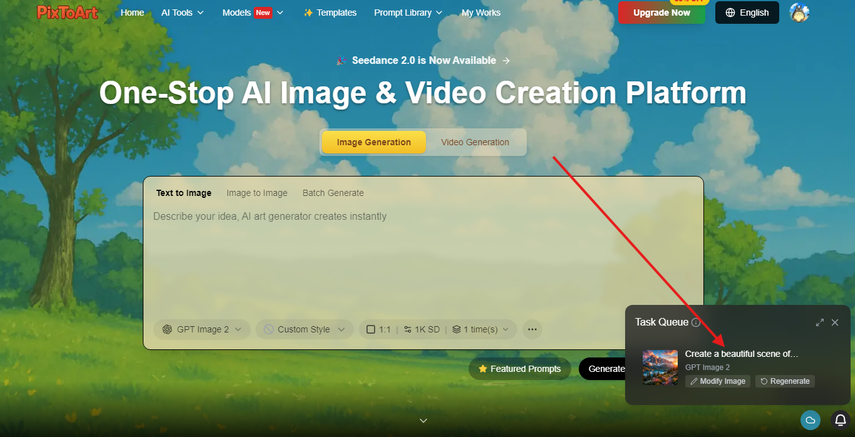
Task: Click the Upgrade Now button
Action: (x=661, y=13)
